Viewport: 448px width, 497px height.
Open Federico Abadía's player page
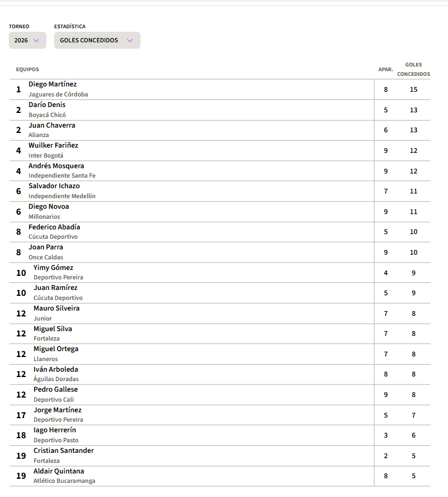(x=54, y=227)
